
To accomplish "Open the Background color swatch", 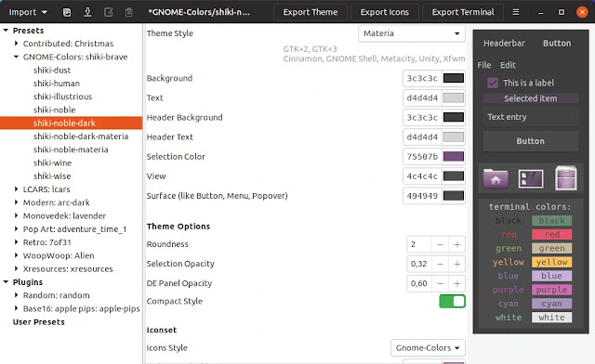I will [454, 79].
